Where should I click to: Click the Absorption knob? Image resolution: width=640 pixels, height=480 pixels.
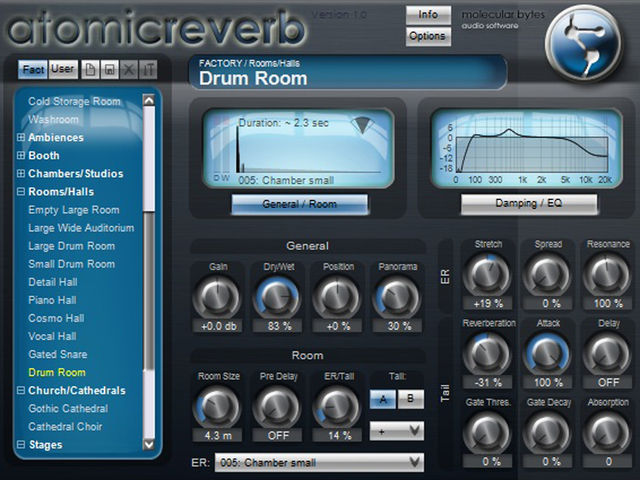coord(607,433)
